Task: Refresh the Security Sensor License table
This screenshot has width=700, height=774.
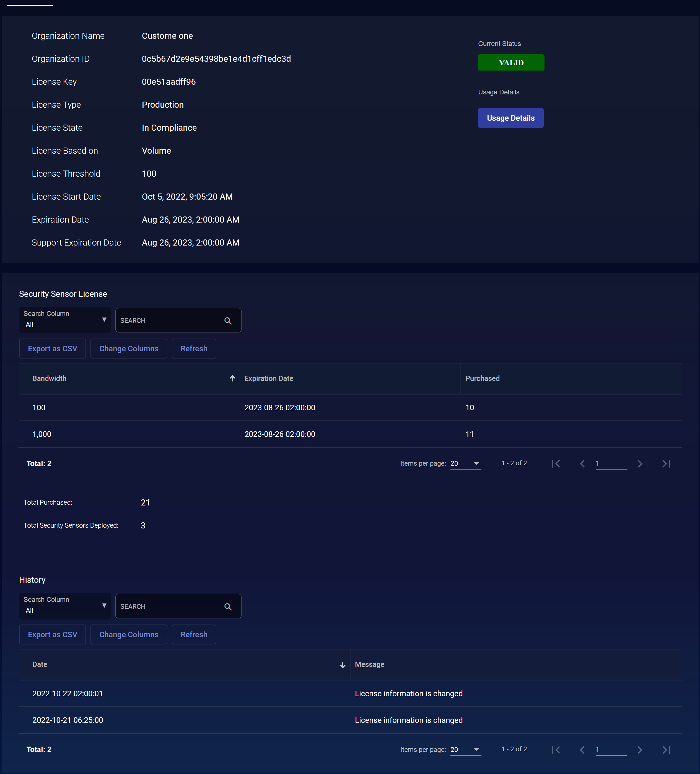Action: point(194,349)
